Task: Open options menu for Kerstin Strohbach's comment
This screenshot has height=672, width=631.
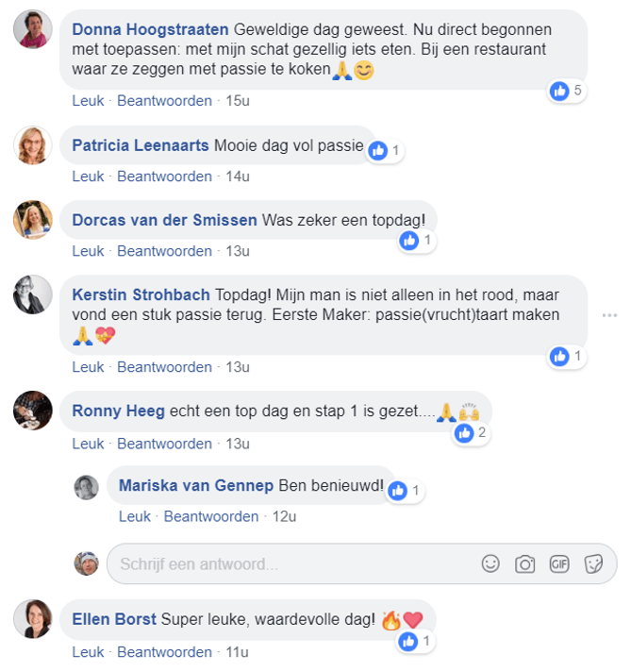Action: pos(609,315)
